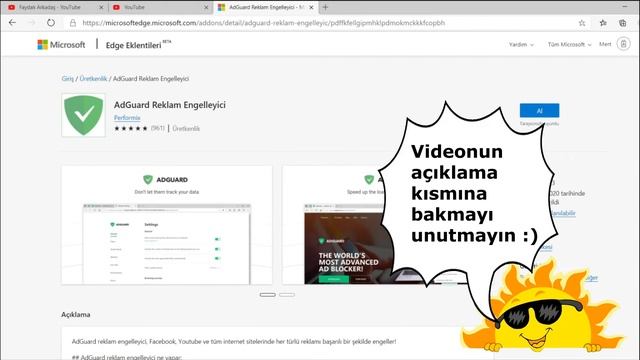Close the AdGuard Reklam Engelleyici tab
Image resolution: width=640 pixels, height=360 pixels.
pyautogui.click(x=311, y=7)
